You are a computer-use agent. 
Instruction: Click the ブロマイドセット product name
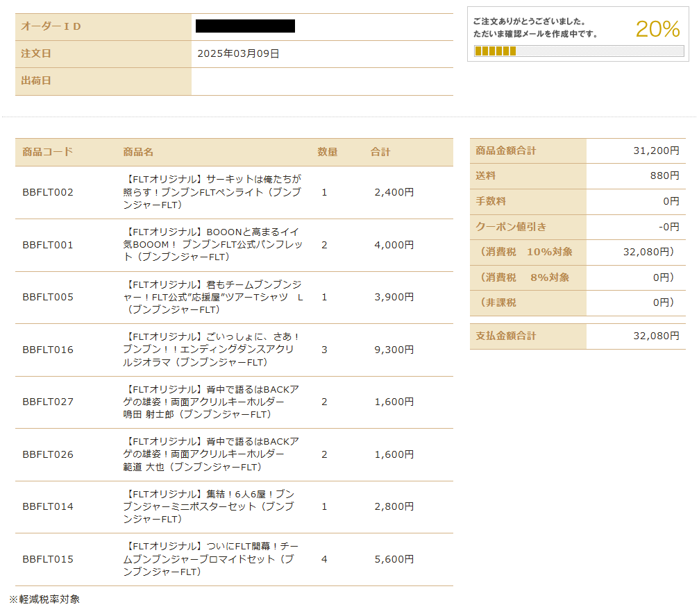click(211, 559)
